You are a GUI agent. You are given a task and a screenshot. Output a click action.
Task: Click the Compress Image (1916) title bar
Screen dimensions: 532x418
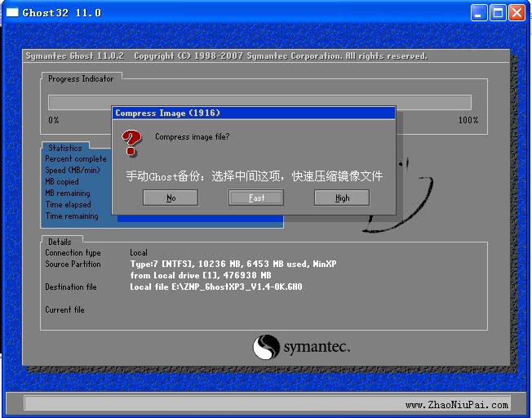coord(254,113)
